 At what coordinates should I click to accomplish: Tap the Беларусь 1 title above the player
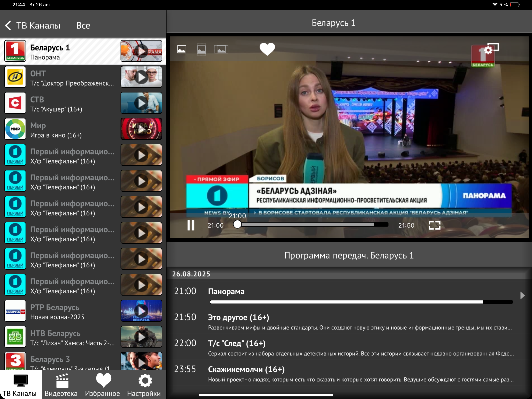(333, 23)
